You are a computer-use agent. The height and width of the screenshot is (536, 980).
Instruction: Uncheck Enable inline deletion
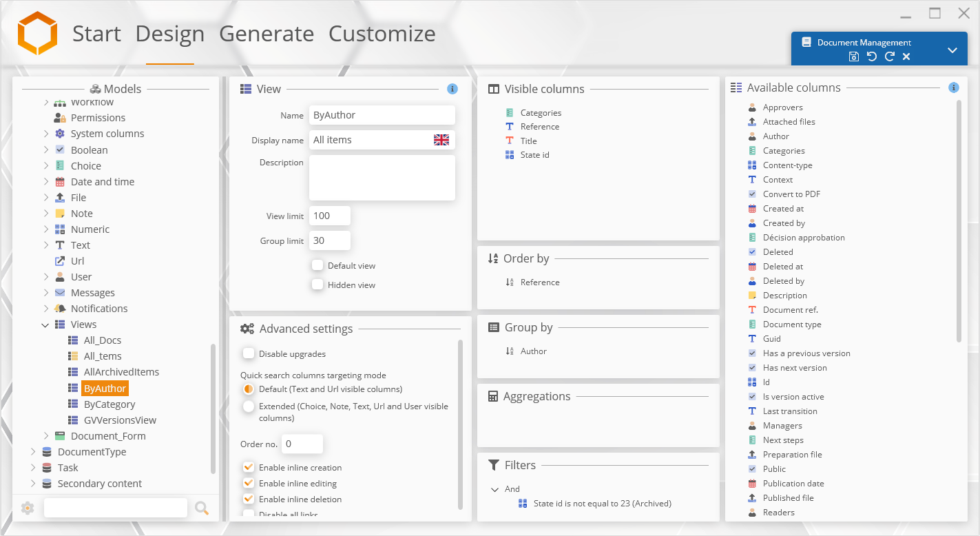pos(249,499)
